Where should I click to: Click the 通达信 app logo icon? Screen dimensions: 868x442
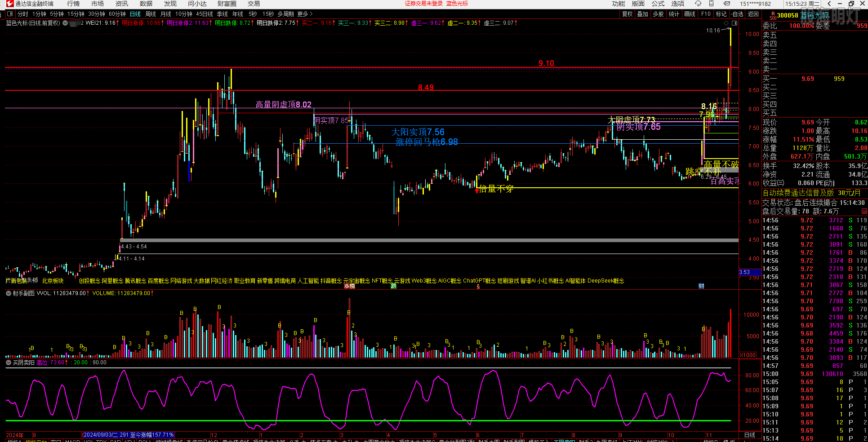10,4
